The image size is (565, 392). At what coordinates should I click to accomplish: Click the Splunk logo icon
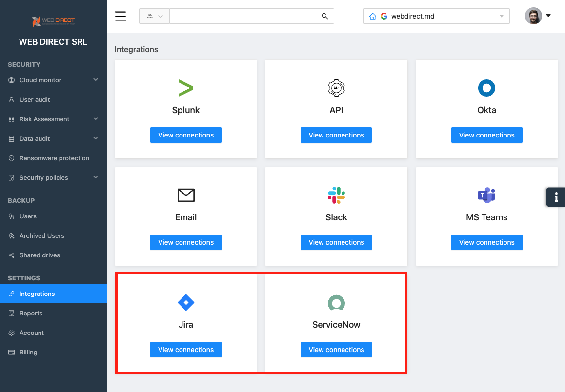(186, 88)
